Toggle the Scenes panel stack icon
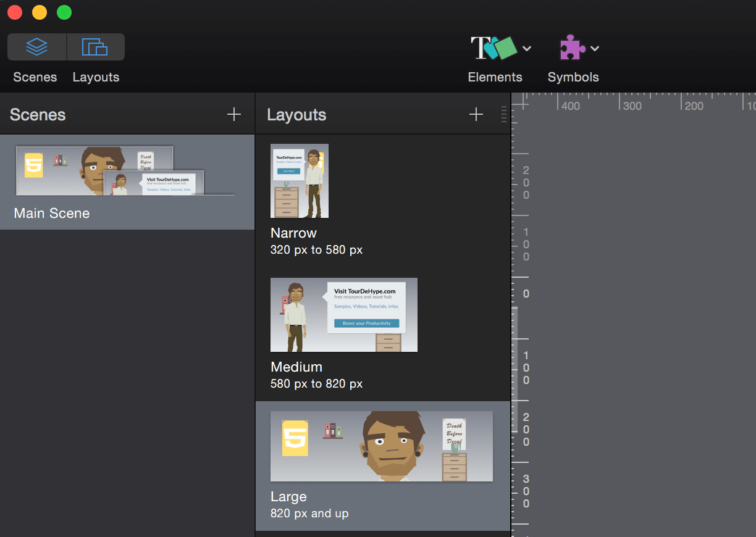Image resolution: width=756 pixels, height=537 pixels. [37, 47]
